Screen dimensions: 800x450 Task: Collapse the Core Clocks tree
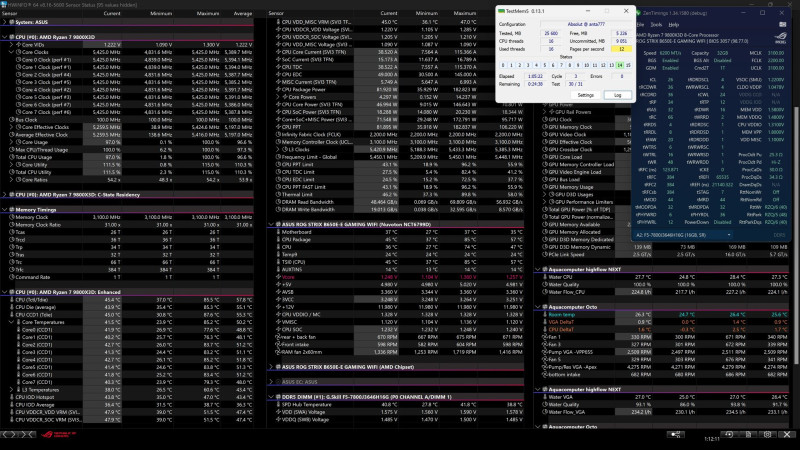click(x=11, y=52)
